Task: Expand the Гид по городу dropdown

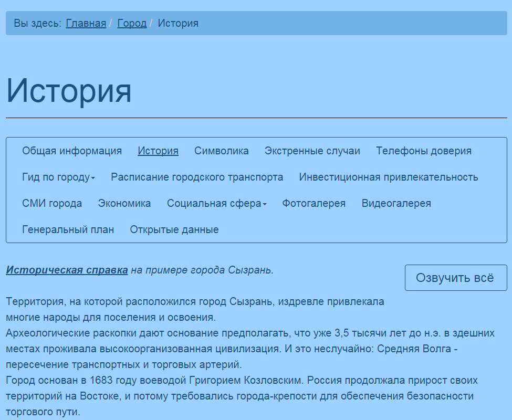Action: [x=58, y=177]
